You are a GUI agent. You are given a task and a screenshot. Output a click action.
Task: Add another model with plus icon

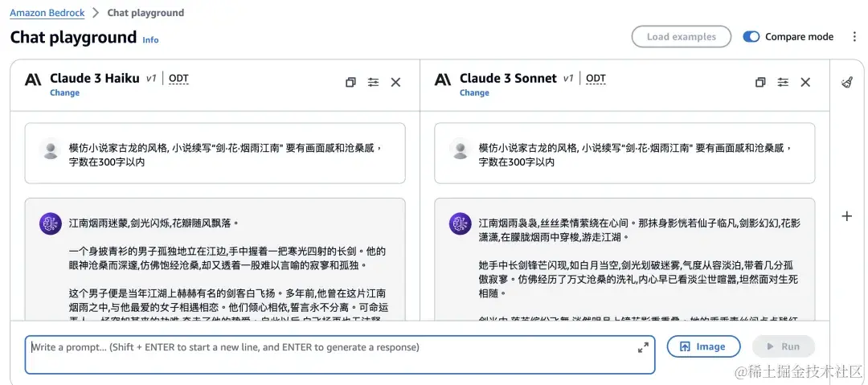(846, 216)
